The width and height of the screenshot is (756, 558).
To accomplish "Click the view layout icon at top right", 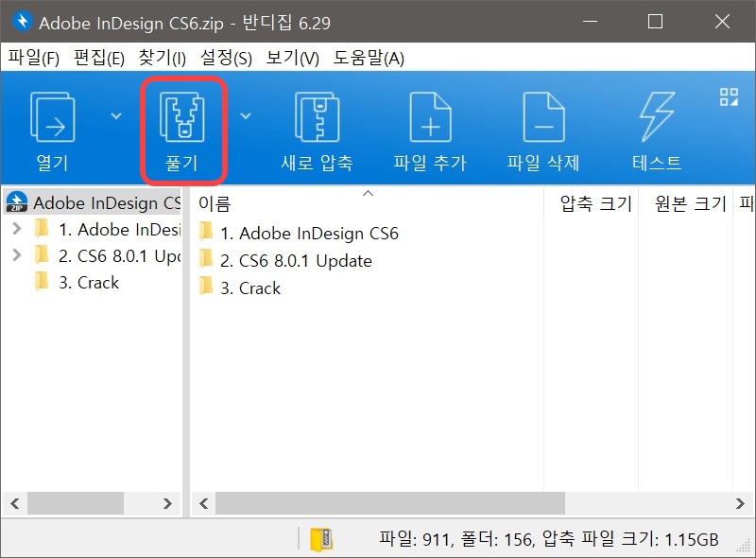I will tap(729, 95).
